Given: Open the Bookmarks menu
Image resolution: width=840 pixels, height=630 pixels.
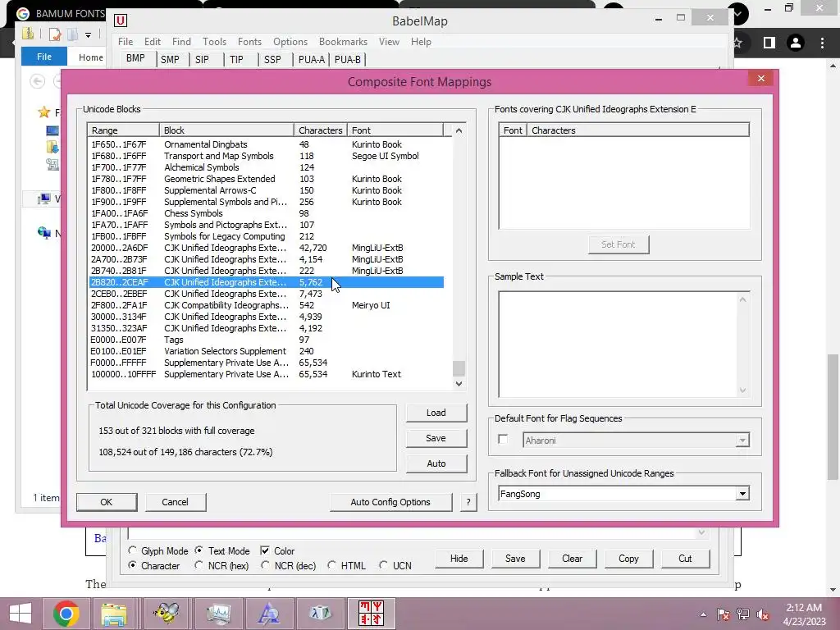Looking at the screenshot, I should [x=343, y=41].
